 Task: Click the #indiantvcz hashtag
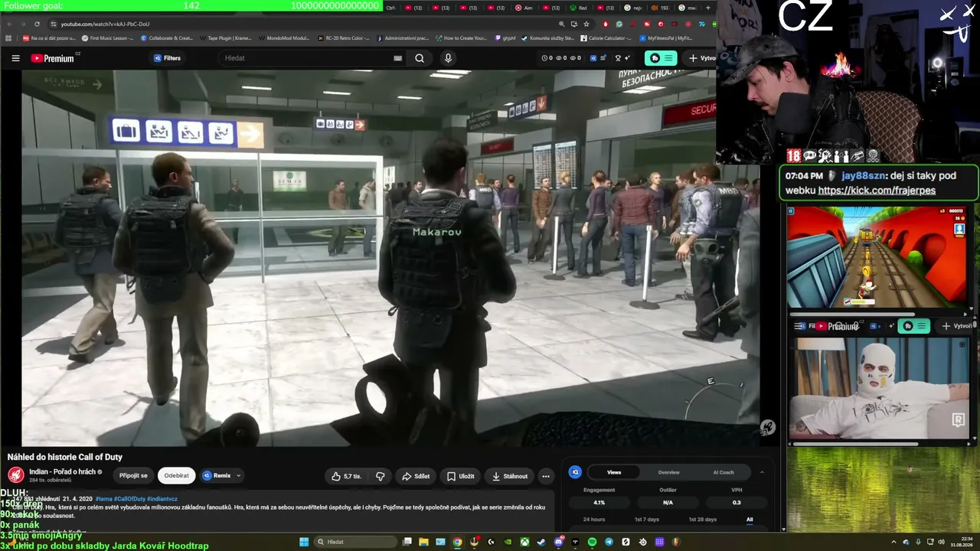[x=162, y=499]
